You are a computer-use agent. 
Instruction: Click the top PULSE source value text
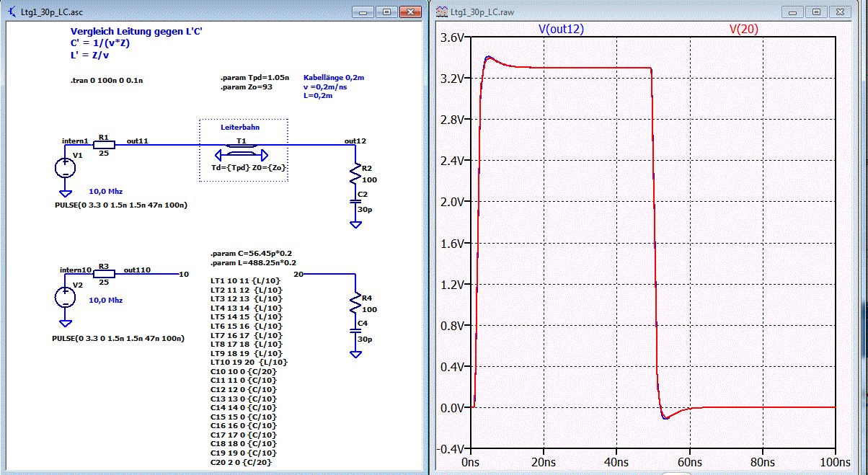point(121,205)
